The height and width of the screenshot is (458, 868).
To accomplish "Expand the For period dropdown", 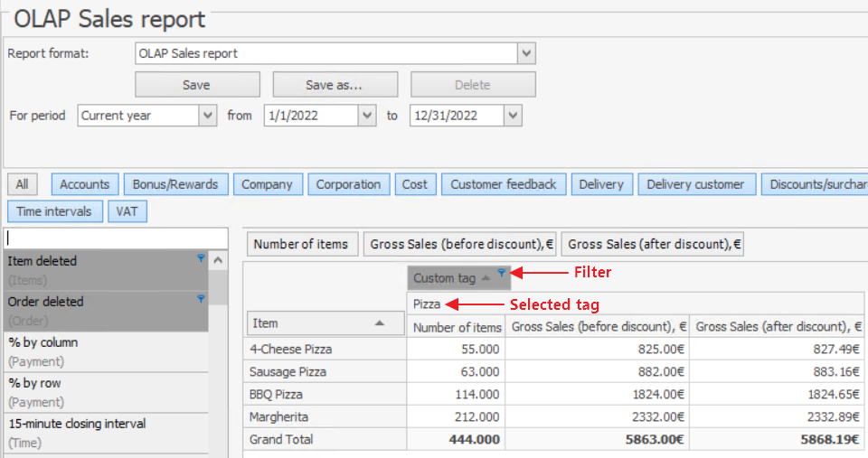I will coord(208,116).
